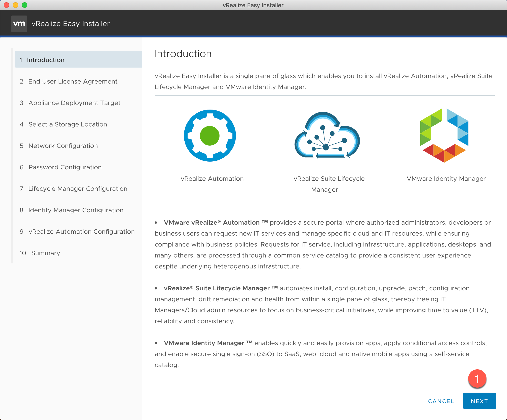Image resolution: width=507 pixels, height=420 pixels.
Task: Go to Identity Manager Configuration step
Action: point(76,210)
